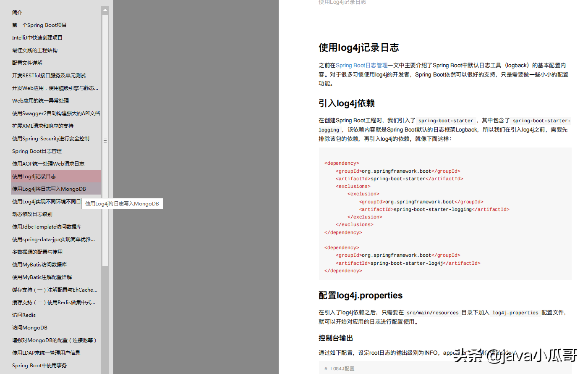Select 缓存支持（一）注解配置与EhCache entry

55,290
